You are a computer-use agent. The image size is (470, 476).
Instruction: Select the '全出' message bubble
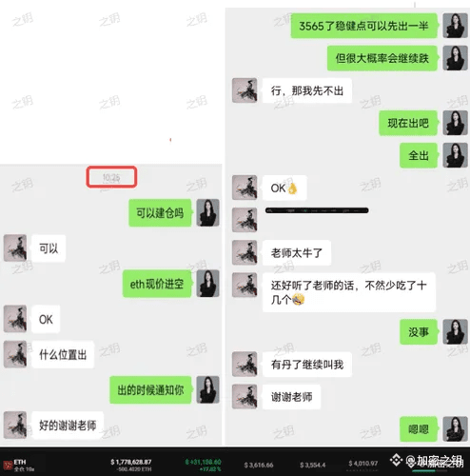coord(419,155)
